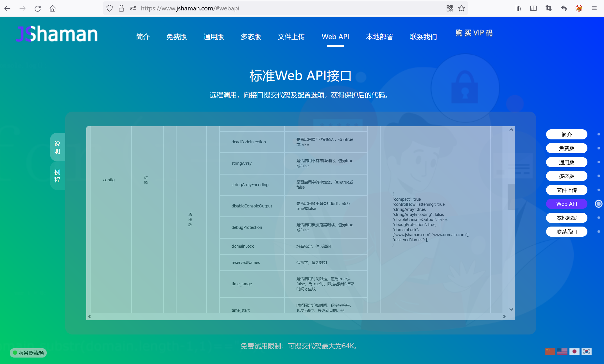This screenshot has height=364, width=604.
Task: Click the scrollbar down arrow in the table
Action: click(511, 309)
